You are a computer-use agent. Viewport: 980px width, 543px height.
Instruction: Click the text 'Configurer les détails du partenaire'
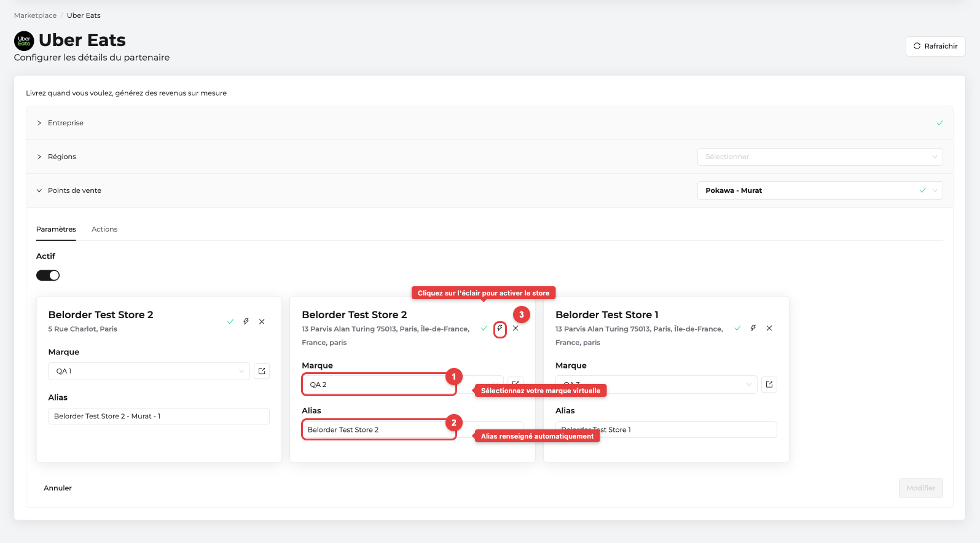click(92, 58)
